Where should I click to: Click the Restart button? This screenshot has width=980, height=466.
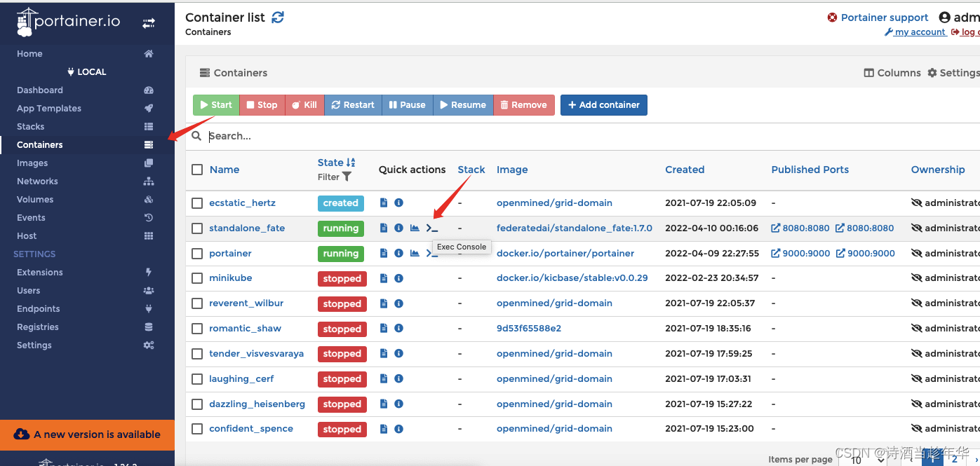click(x=353, y=105)
